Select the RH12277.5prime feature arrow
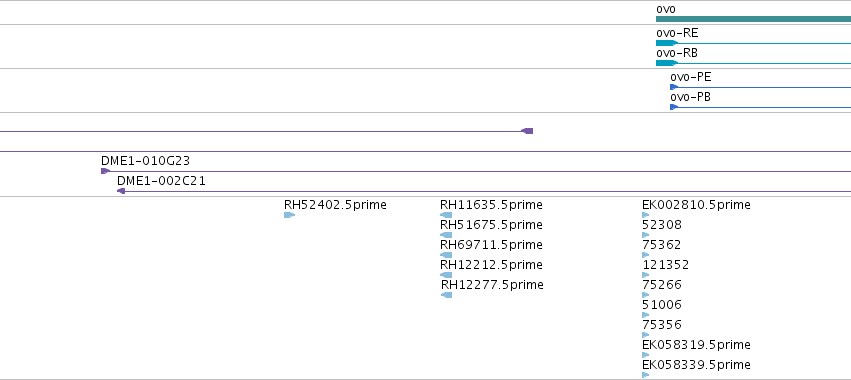Screen dimensions: 851x380 click(446, 295)
